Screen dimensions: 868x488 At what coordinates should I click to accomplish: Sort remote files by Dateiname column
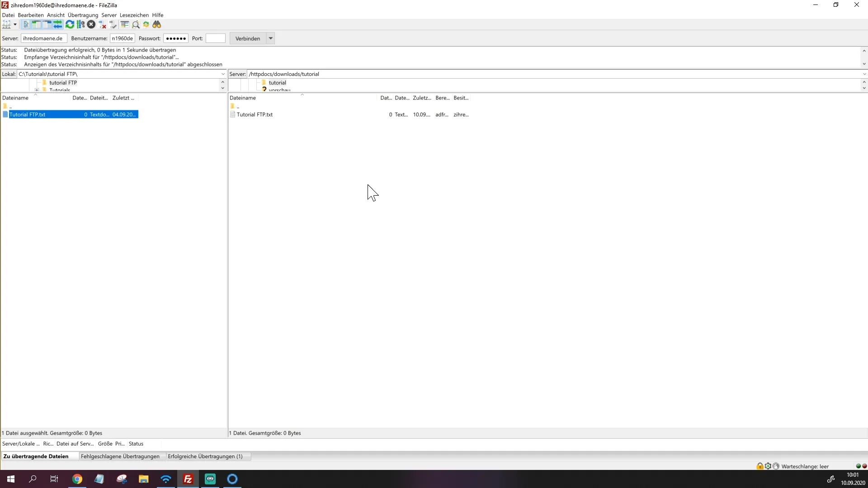(303, 98)
